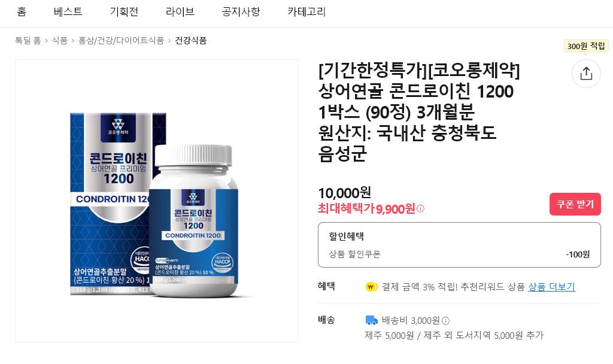Open the 공지사항 tab
This screenshot has height=364, width=613.
coord(241,12)
